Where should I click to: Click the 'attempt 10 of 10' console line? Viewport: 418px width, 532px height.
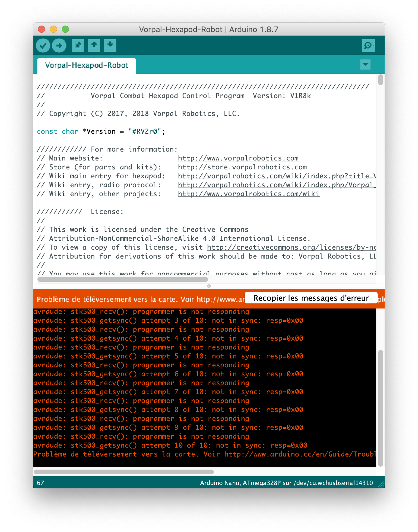pos(170,445)
